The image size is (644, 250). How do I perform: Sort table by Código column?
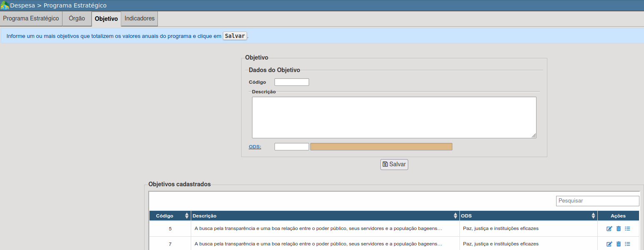[187, 216]
